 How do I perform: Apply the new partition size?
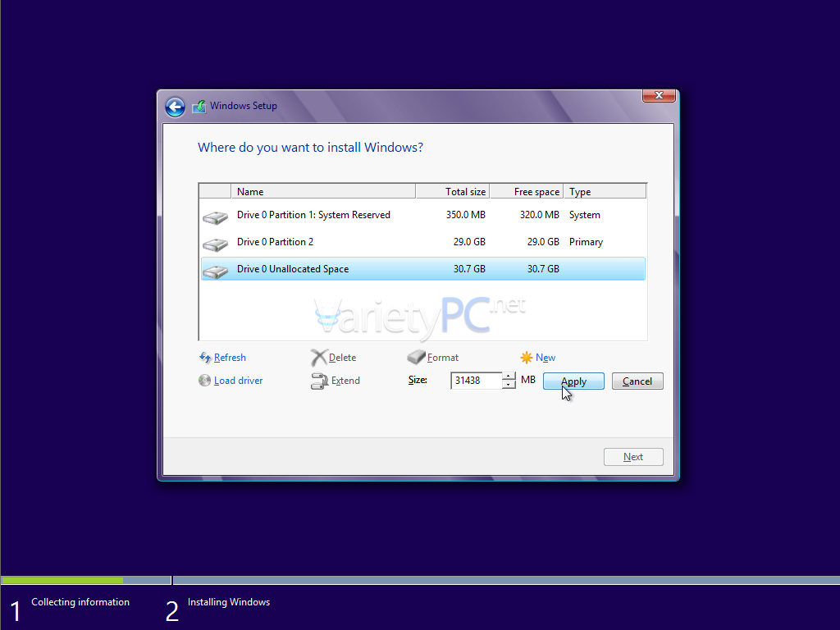pyautogui.click(x=573, y=381)
